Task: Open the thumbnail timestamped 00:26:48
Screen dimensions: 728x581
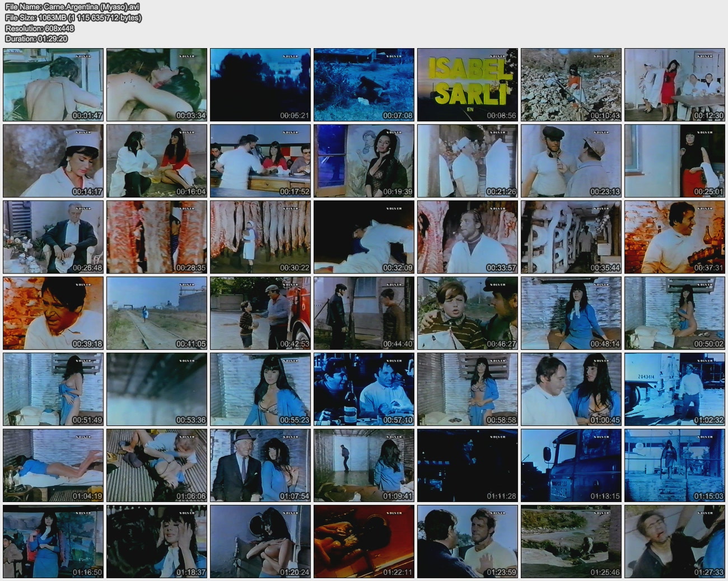Action: click(53, 237)
